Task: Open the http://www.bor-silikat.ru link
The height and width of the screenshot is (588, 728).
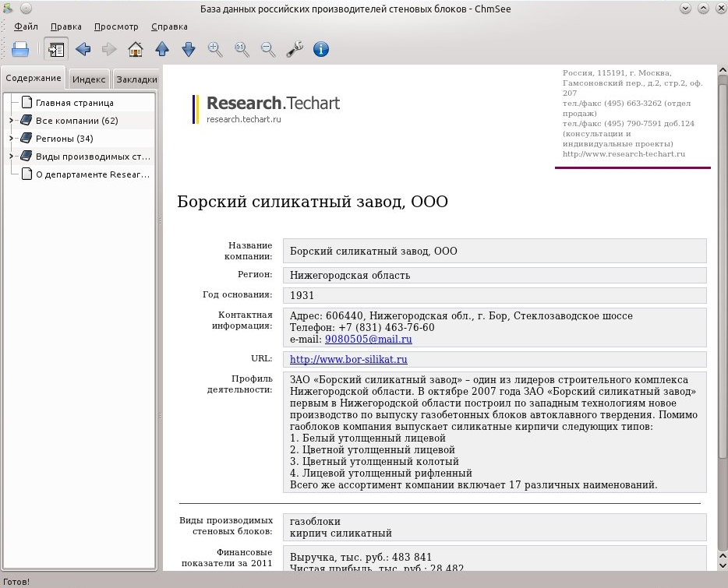Action: (348, 359)
